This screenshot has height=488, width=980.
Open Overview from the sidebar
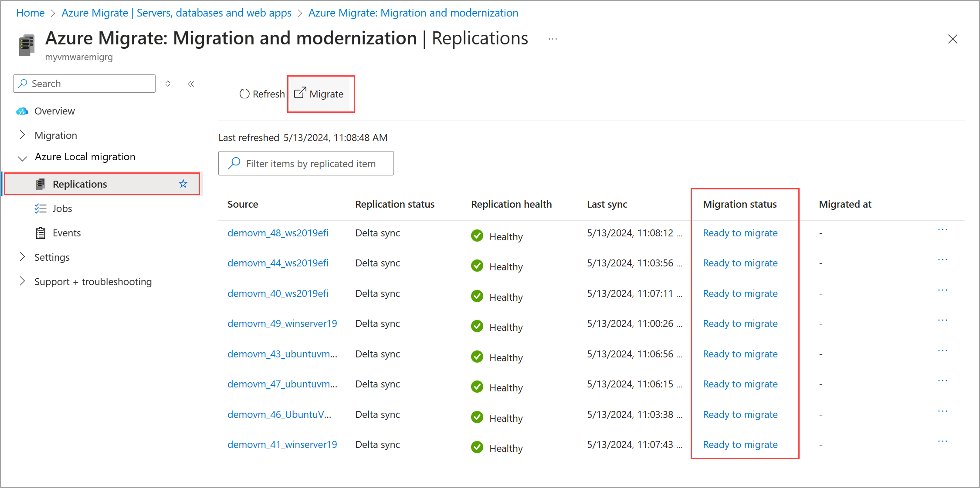point(54,111)
